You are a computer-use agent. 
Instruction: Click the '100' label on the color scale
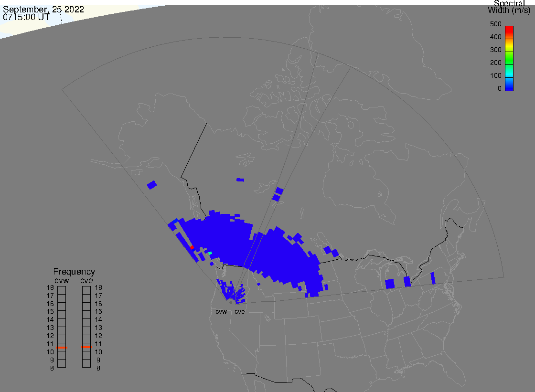click(x=495, y=76)
